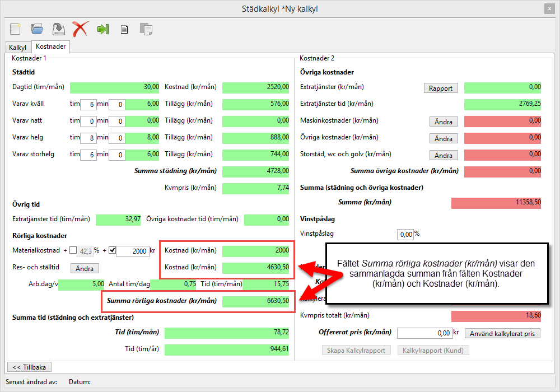Select the Kostnader tab
Image resolution: width=560 pixels, height=392 pixels.
coord(51,47)
